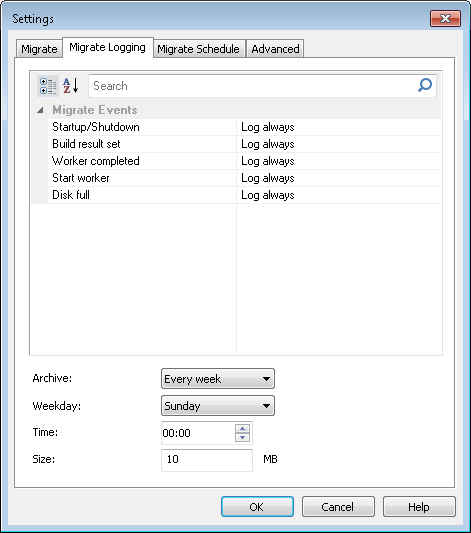Increase the Time value with up arrow
The image size is (471, 533).
242,428
